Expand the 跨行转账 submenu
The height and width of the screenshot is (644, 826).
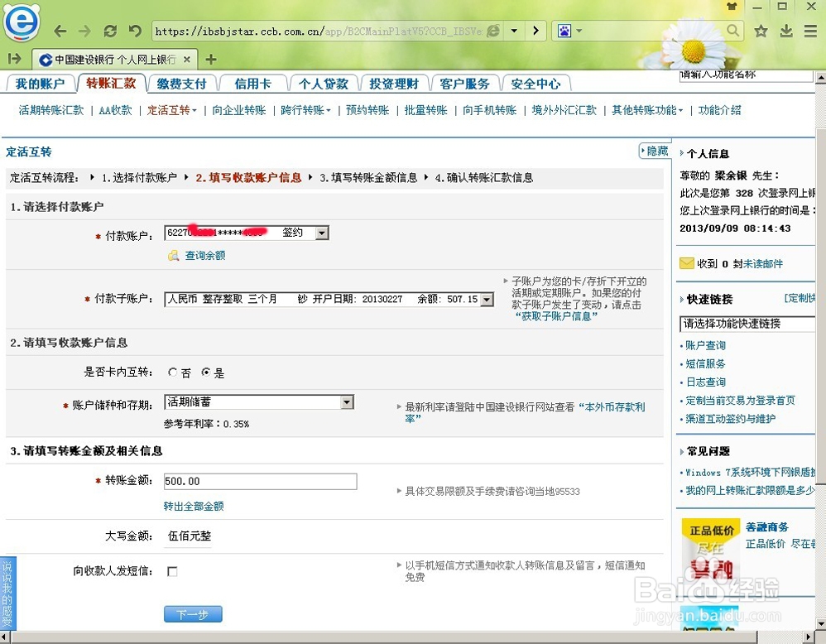(x=305, y=110)
